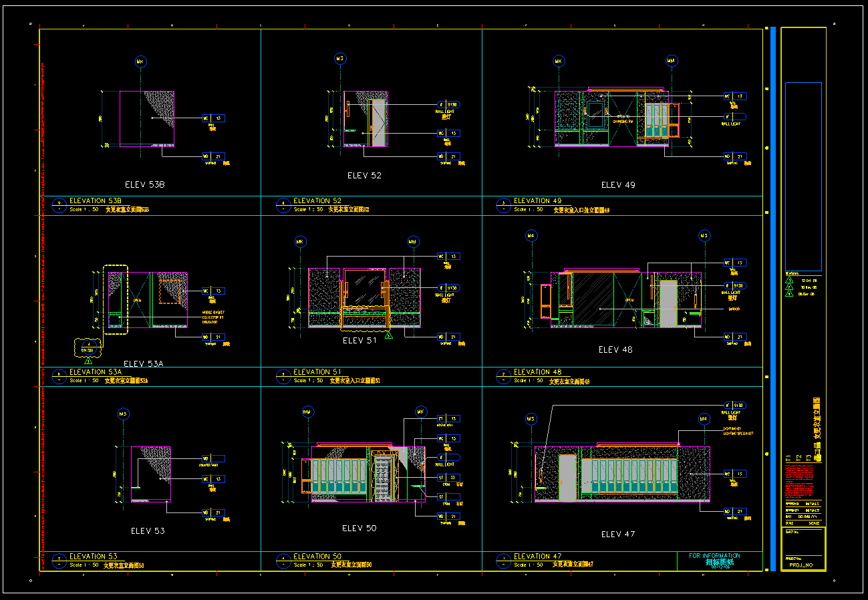
Task: Click the ELEVATION 48 title text
Action: (x=538, y=371)
